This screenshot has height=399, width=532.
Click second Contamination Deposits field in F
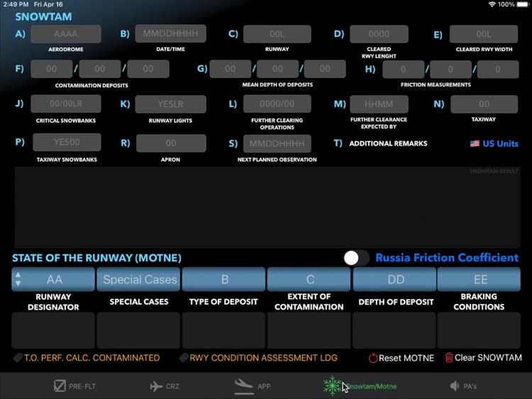coord(100,69)
